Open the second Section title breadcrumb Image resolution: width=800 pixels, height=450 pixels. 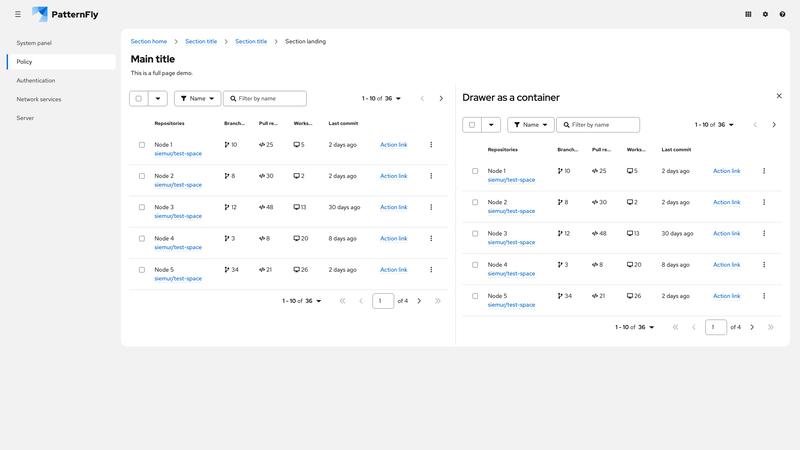pyautogui.click(x=251, y=41)
